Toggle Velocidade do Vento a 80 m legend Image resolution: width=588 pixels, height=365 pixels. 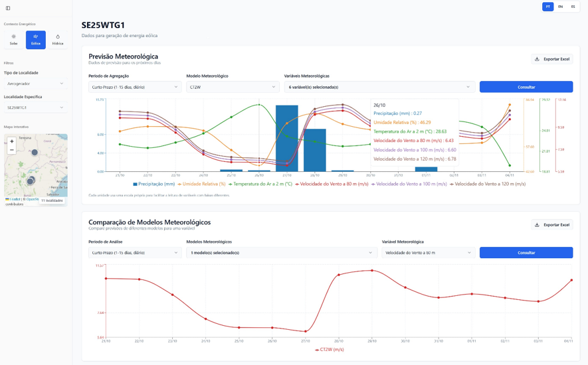tap(332, 184)
